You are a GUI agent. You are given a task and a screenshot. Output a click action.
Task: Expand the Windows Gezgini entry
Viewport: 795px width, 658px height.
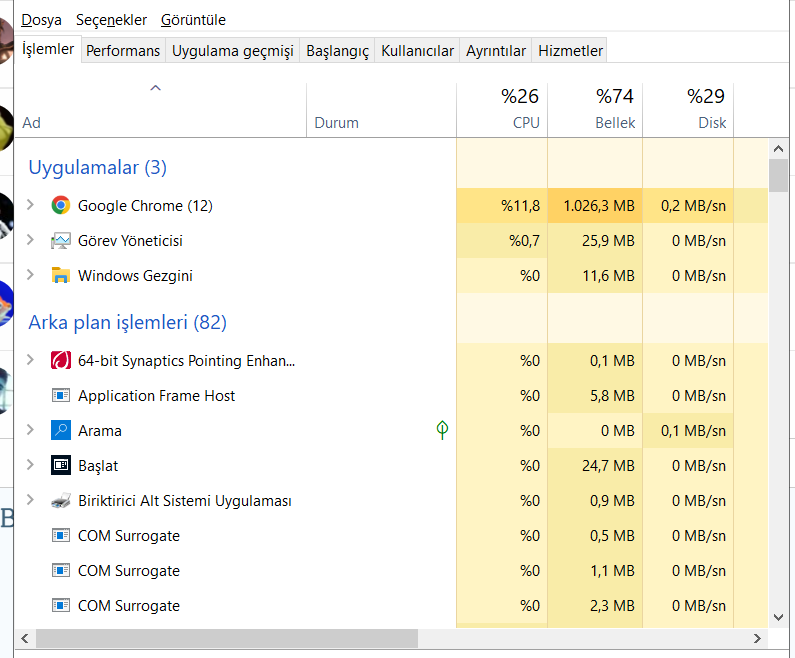point(30,275)
